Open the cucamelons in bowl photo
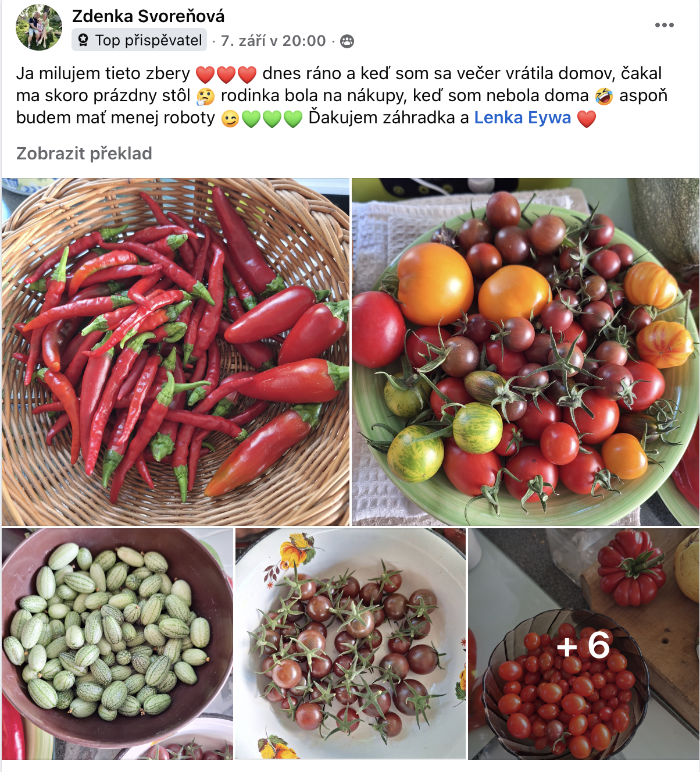This screenshot has width=700, height=772. (117, 643)
